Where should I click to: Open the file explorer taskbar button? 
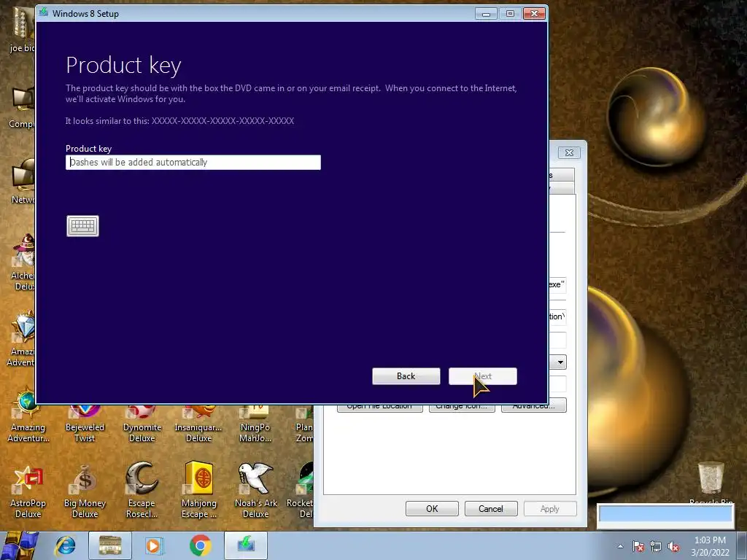pyautogui.click(x=110, y=545)
